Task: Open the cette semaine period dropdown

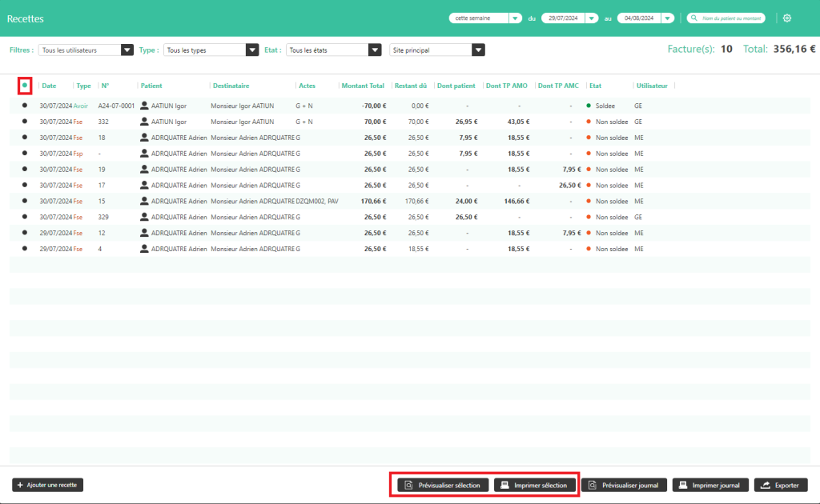Action: pos(516,18)
